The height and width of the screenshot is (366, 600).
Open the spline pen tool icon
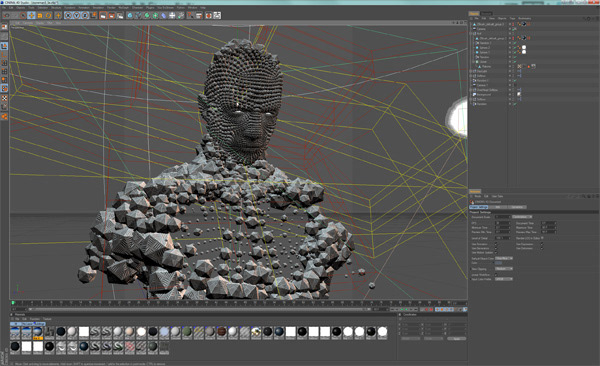tap(139, 15)
